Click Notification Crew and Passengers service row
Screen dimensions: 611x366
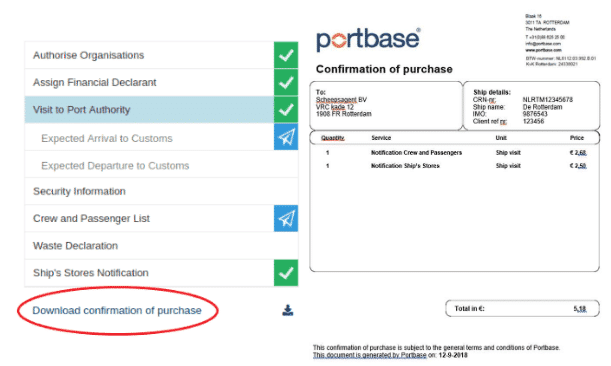pyautogui.click(x=454, y=153)
